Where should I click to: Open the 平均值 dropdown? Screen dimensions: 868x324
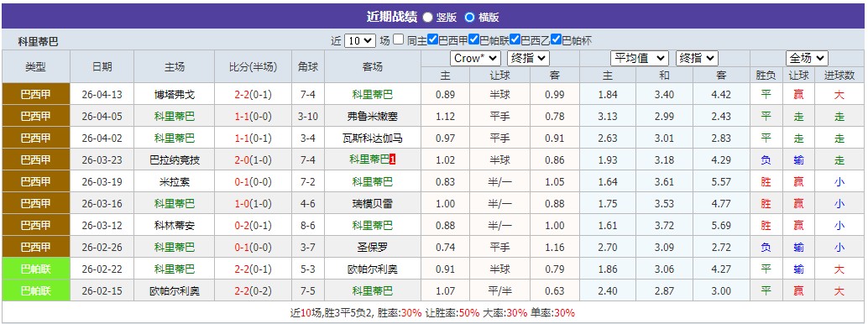click(640, 58)
